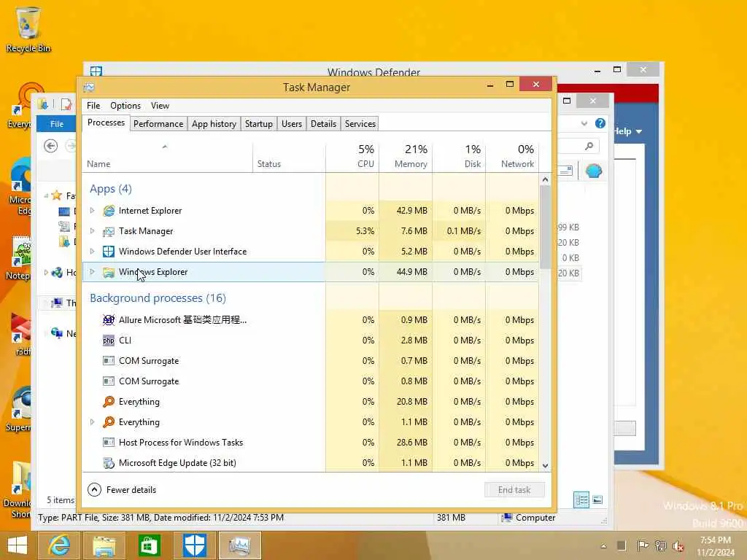Switch to the App history tab
747x560 pixels.
(x=214, y=124)
